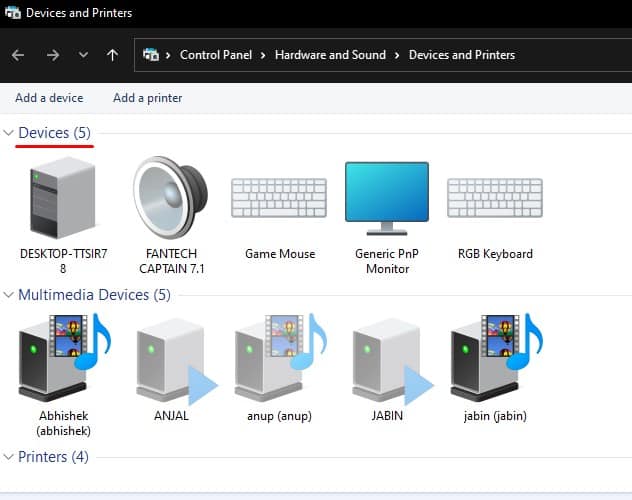Click the Devices and Printers window title

click(x=79, y=13)
